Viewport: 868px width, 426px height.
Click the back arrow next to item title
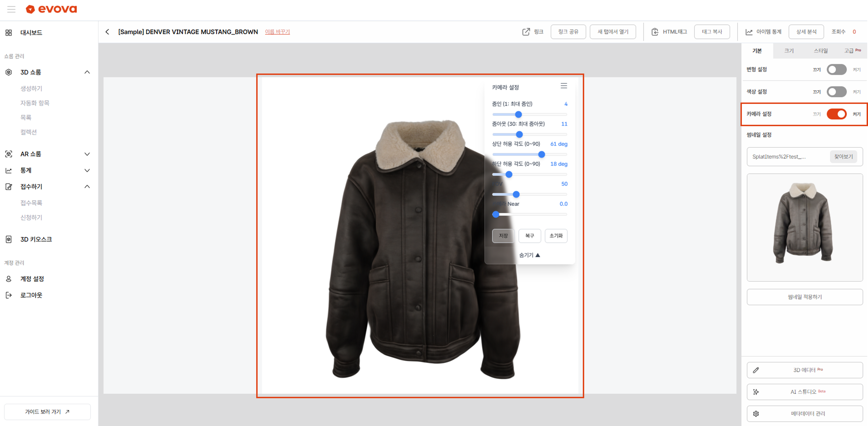point(107,32)
